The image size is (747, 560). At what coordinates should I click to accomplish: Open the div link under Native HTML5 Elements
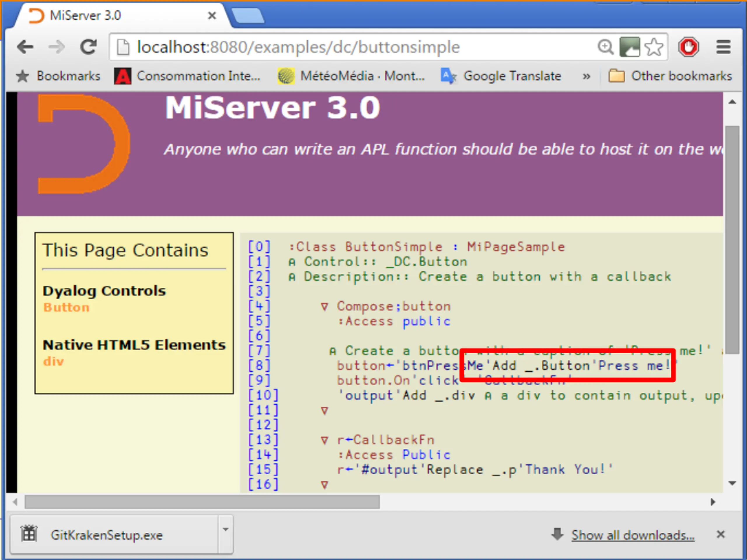(x=54, y=361)
